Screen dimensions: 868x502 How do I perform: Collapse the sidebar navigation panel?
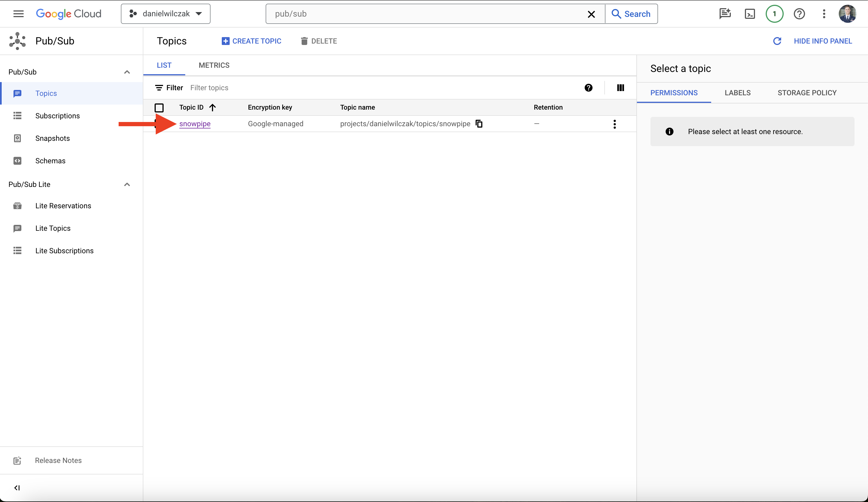pos(17,488)
